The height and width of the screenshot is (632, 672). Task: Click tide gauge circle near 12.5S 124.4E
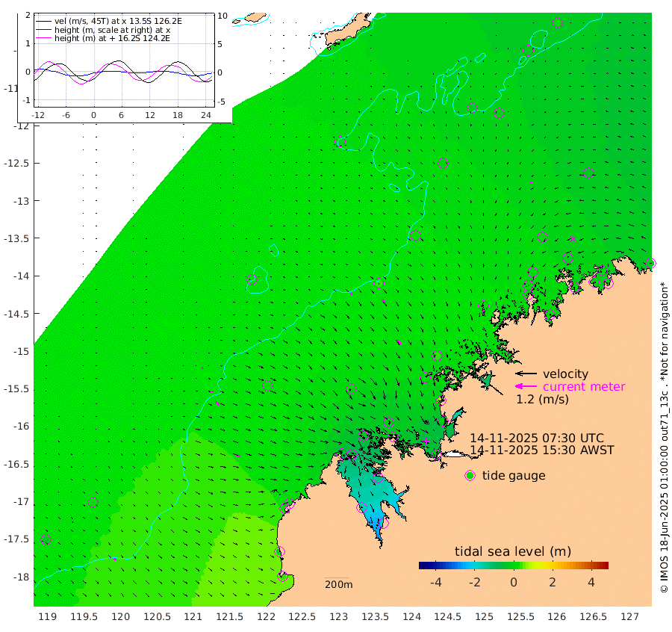pyautogui.click(x=443, y=164)
